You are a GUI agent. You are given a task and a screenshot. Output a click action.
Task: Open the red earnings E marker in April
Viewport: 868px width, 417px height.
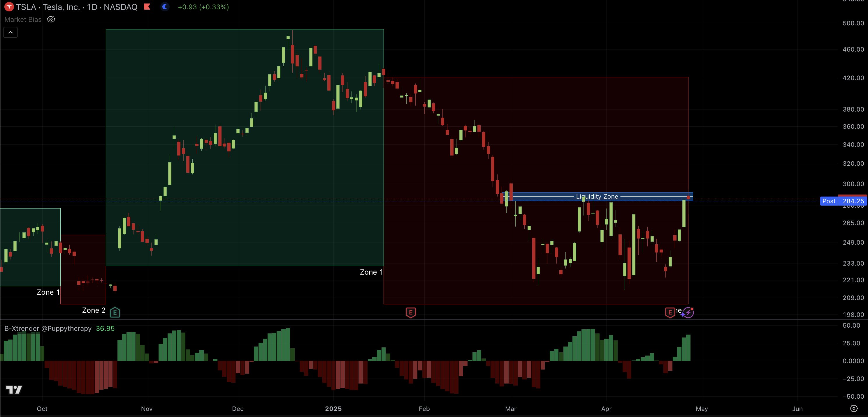(670, 313)
